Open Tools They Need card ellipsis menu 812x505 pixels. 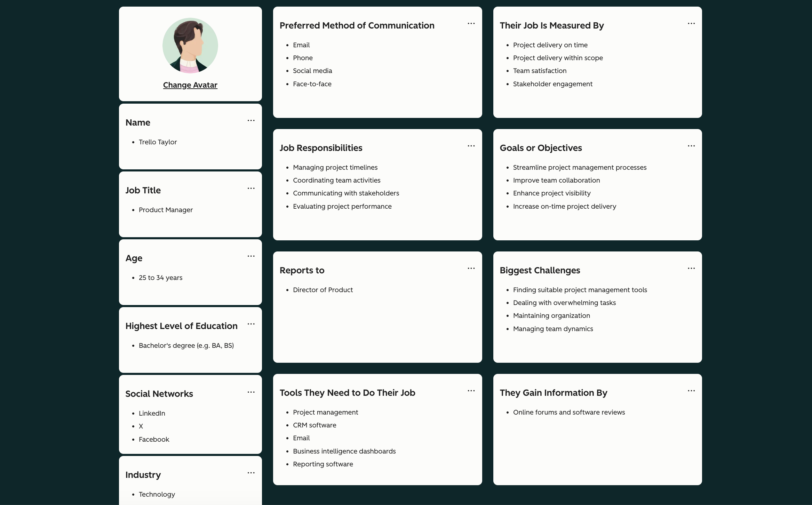click(x=471, y=391)
